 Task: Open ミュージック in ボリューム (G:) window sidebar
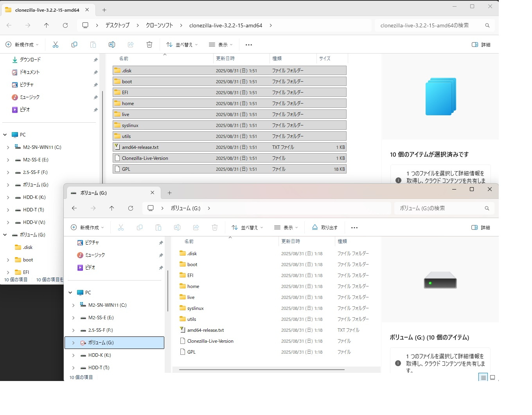(x=95, y=255)
